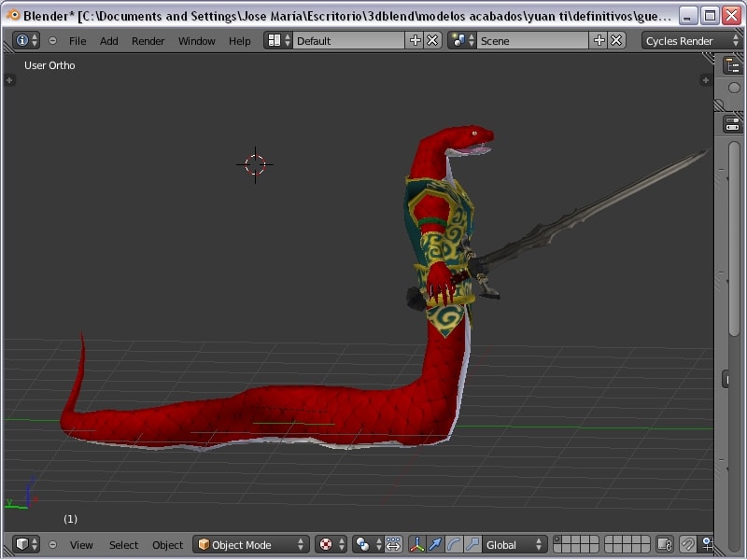Open the Object menu
This screenshot has height=560, width=747.
167,544
